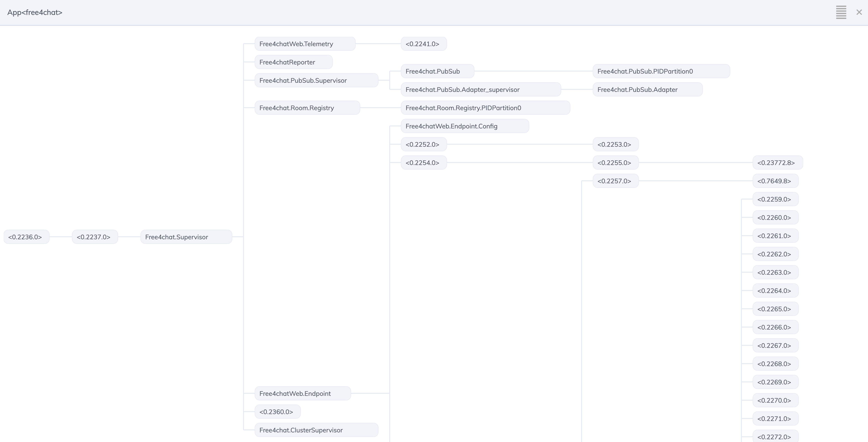Select Free4chat.PubSub.PIDPartition0 node
The height and width of the screenshot is (442, 868).
pyautogui.click(x=661, y=72)
